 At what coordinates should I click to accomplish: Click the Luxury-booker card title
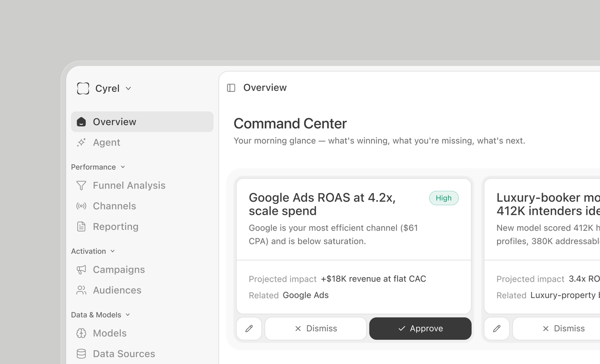click(548, 204)
